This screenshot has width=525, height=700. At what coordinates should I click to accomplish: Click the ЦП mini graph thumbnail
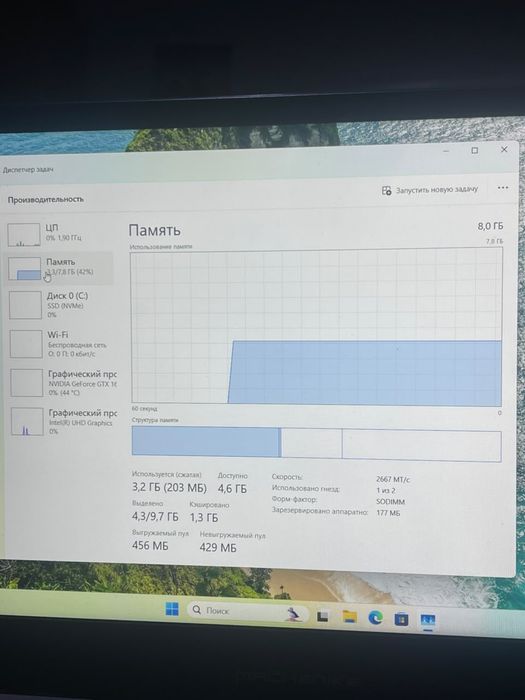[24, 235]
